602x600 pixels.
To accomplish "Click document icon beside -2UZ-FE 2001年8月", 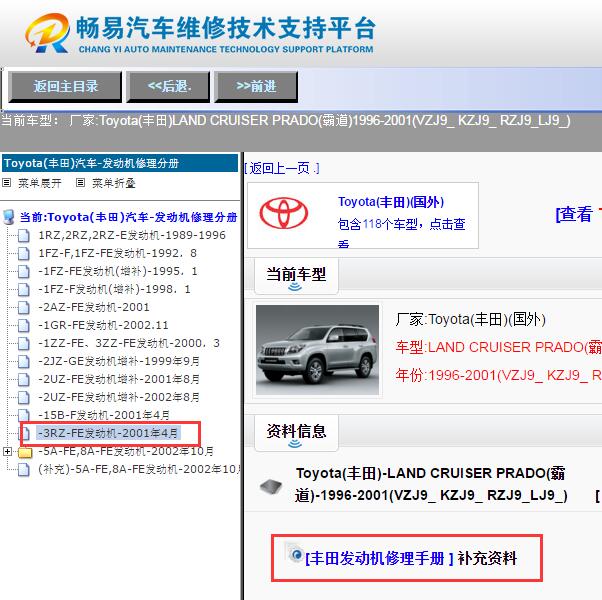I will (x=24, y=379).
